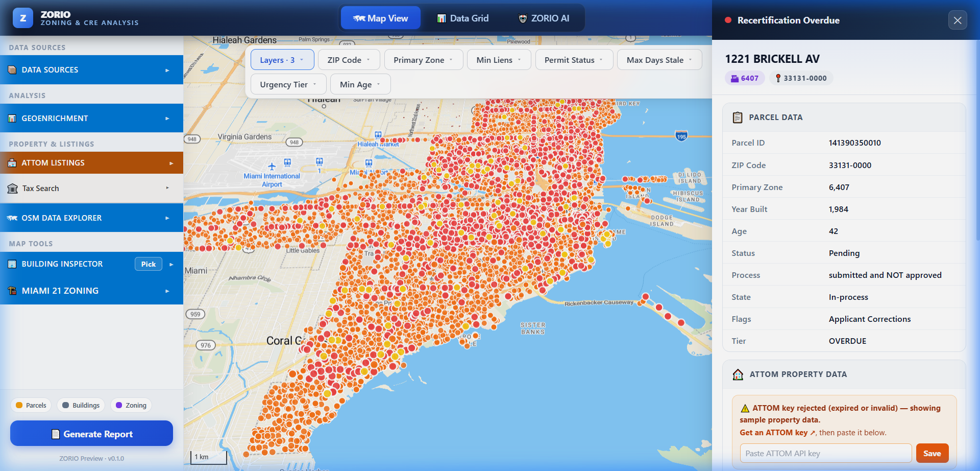Click the Data Sources sidebar icon
The height and width of the screenshot is (471, 980).
(12, 70)
